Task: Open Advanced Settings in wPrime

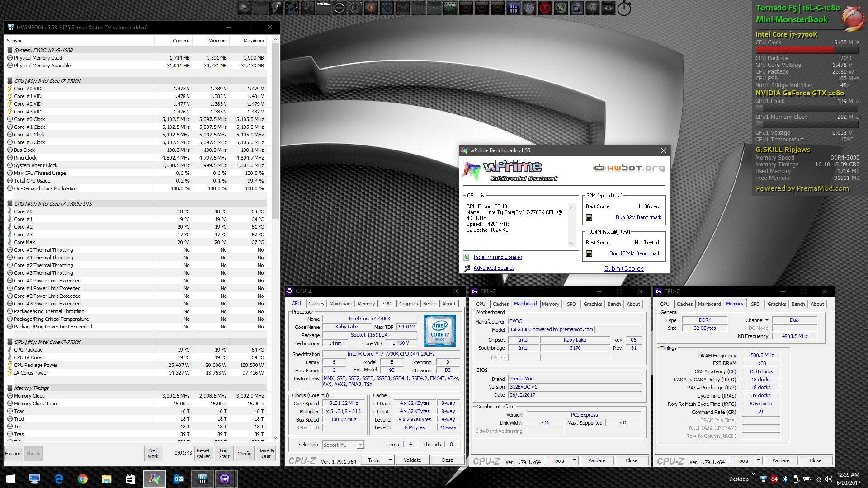Action: pos(494,268)
